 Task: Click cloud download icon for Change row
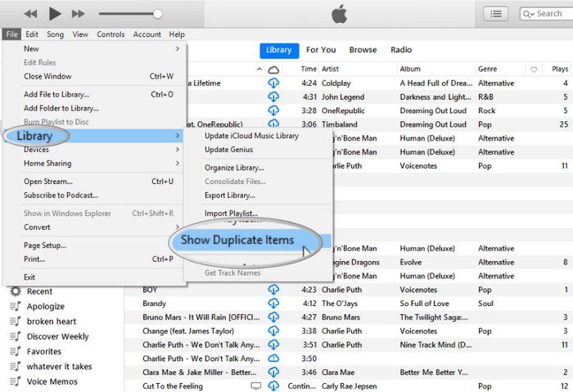coord(273,331)
